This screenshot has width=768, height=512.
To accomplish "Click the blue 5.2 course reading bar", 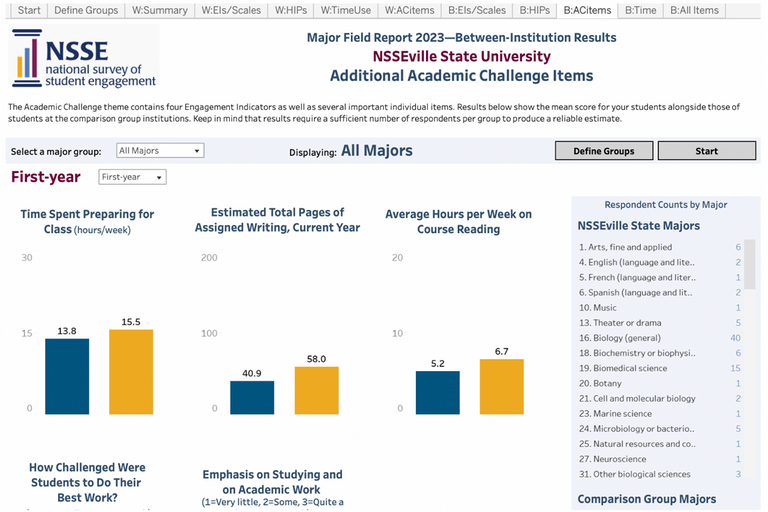I will tap(438, 392).
